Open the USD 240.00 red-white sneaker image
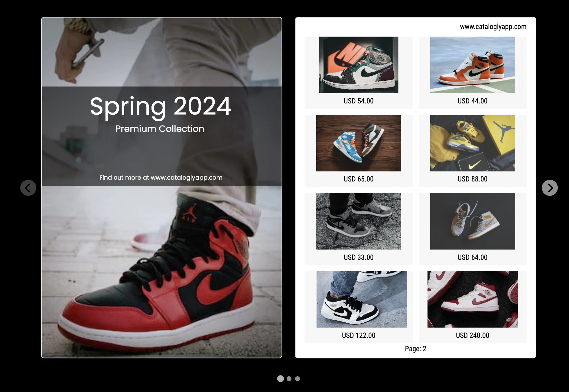 click(x=473, y=299)
